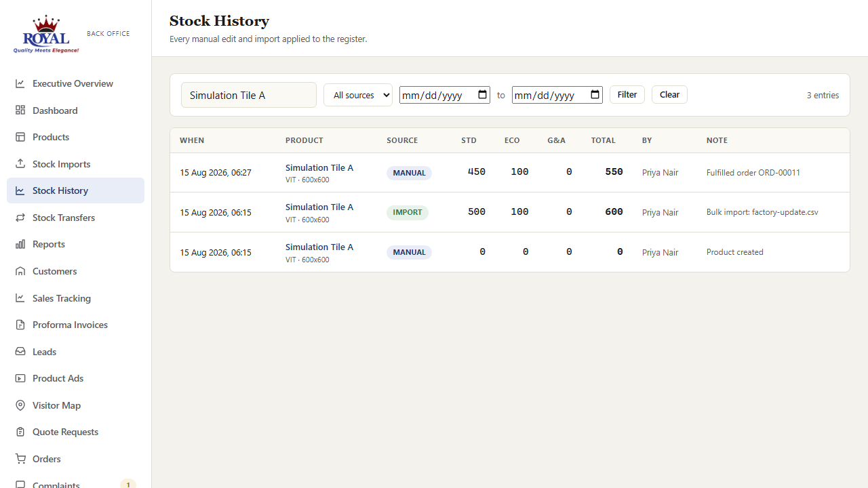Navigate to Stock Imports
This screenshot has height=488, width=868.
point(75,164)
